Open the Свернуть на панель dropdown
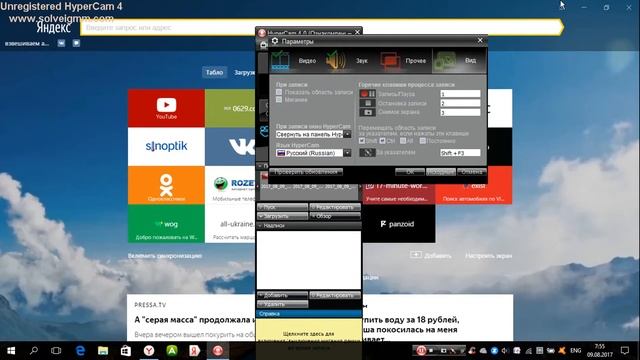Viewport: 640px width, 360px height. click(x=313, y=134)
